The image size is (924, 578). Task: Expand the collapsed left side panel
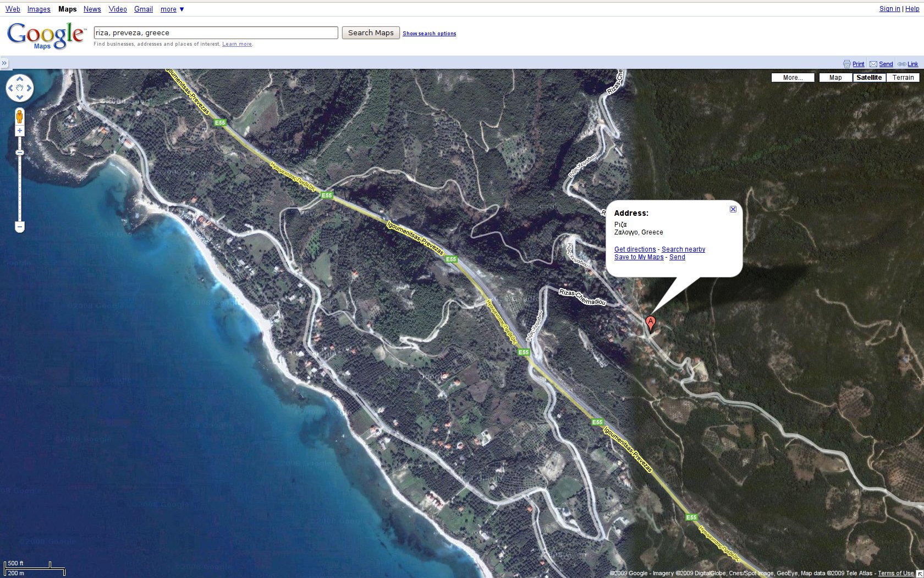pyautogui.click(x=4, y=63)
